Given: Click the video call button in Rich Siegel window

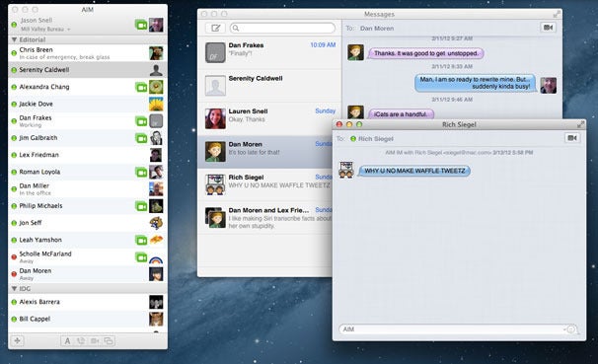Looking at the screenshot, I should click(x=572, y=137).
